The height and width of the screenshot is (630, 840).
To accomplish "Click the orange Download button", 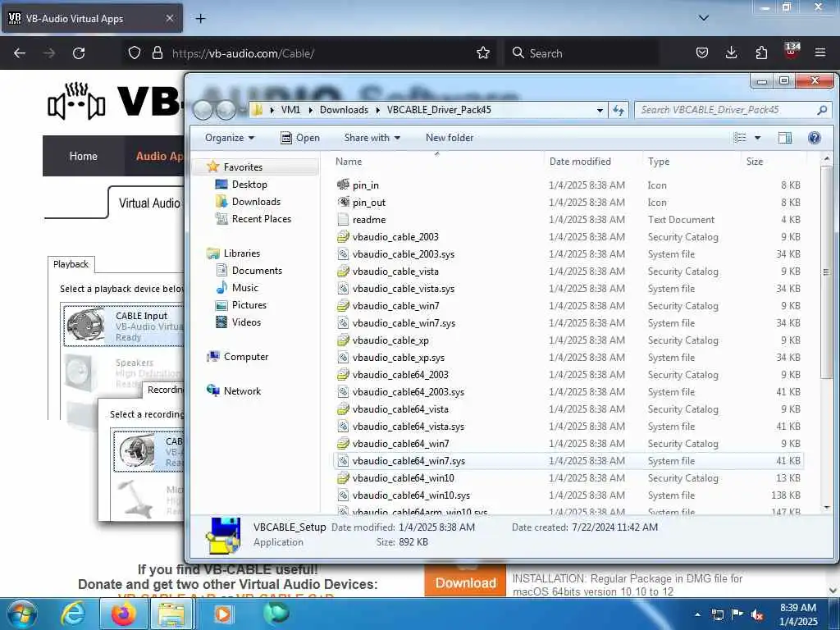I will [465, 583].
